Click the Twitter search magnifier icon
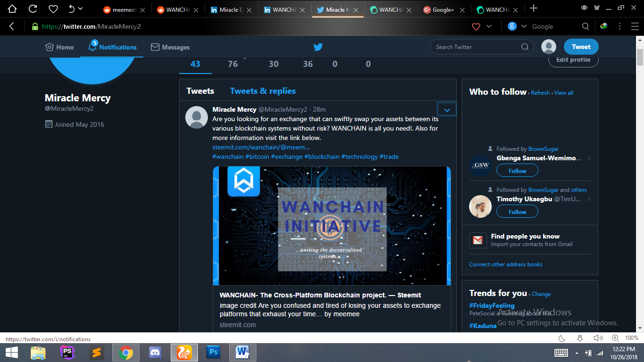Viewport: 644px width, 362px height. coord(525,47)
